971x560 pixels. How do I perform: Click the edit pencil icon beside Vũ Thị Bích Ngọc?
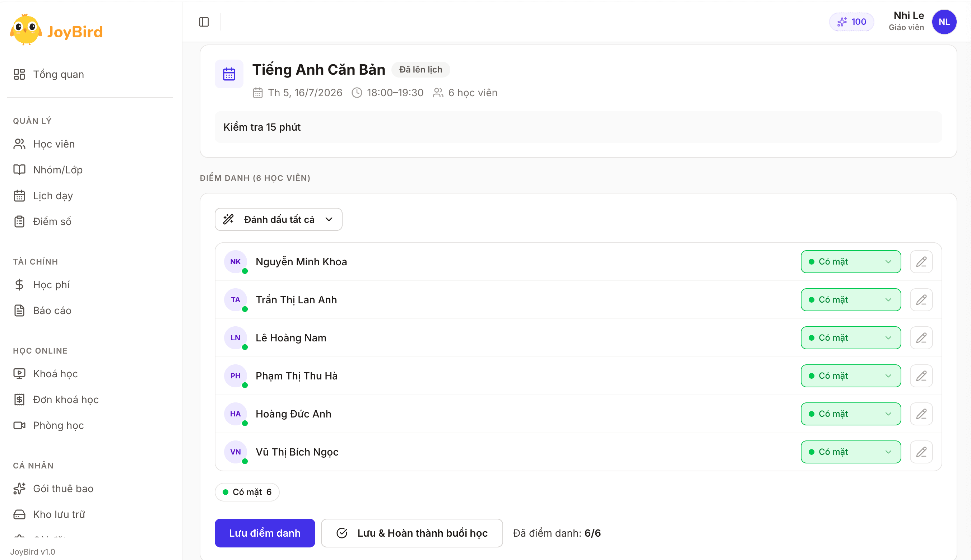921,452
